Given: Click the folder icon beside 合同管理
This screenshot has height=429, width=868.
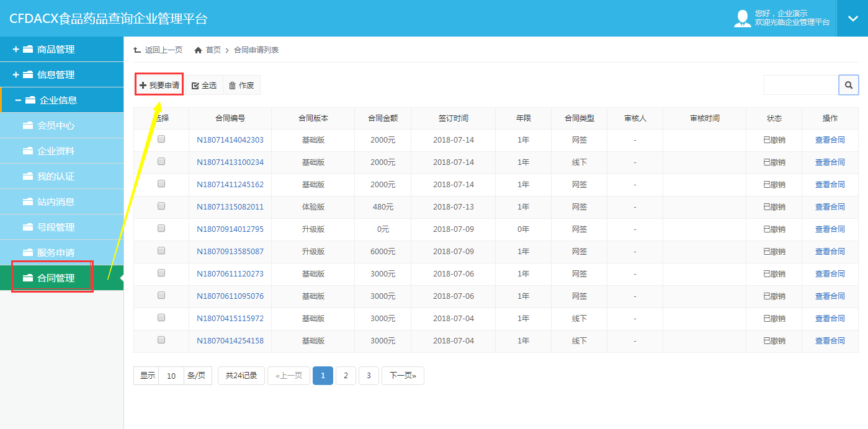Looking at the screenshot, I should (27, 278).
